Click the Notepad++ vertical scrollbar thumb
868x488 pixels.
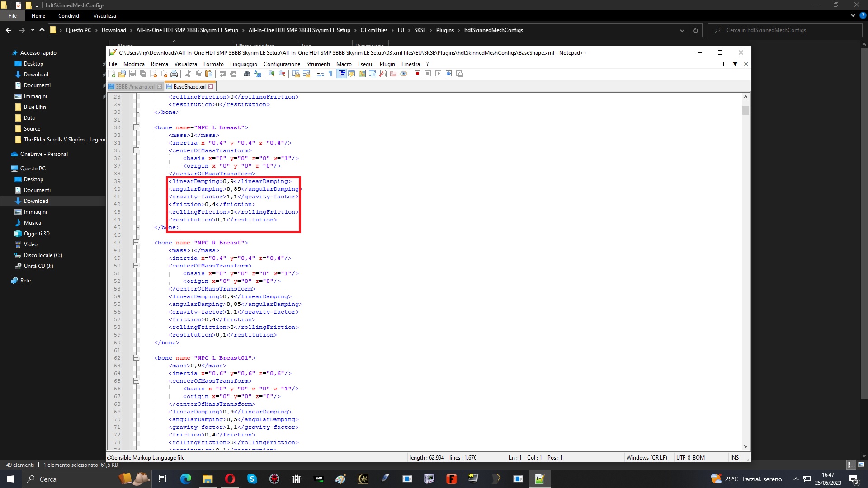click(x=745, y=110)
